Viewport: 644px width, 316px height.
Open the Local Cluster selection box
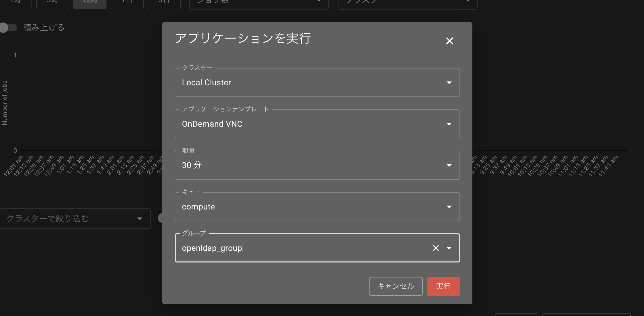310,82
